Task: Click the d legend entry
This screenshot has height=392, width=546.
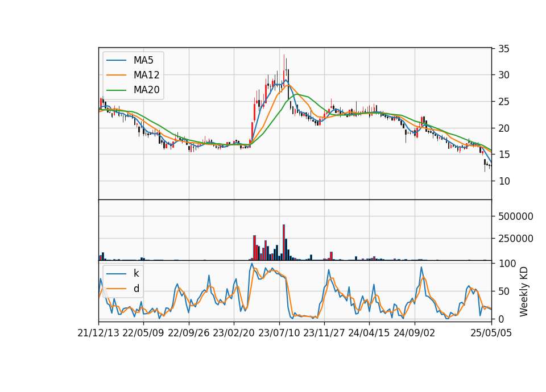Action: tap(136, 289)
